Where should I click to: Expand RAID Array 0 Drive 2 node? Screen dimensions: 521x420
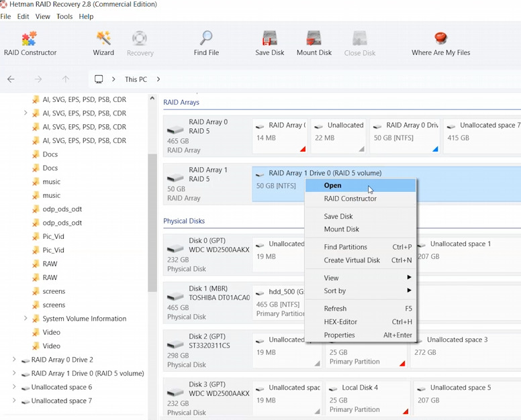(x=14, y=359)
